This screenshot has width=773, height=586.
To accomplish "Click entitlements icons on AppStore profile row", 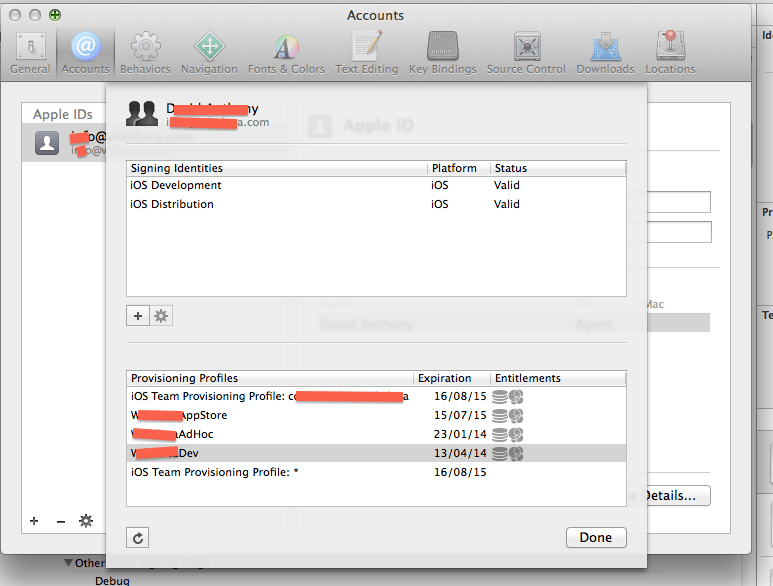I will (508, 415).
